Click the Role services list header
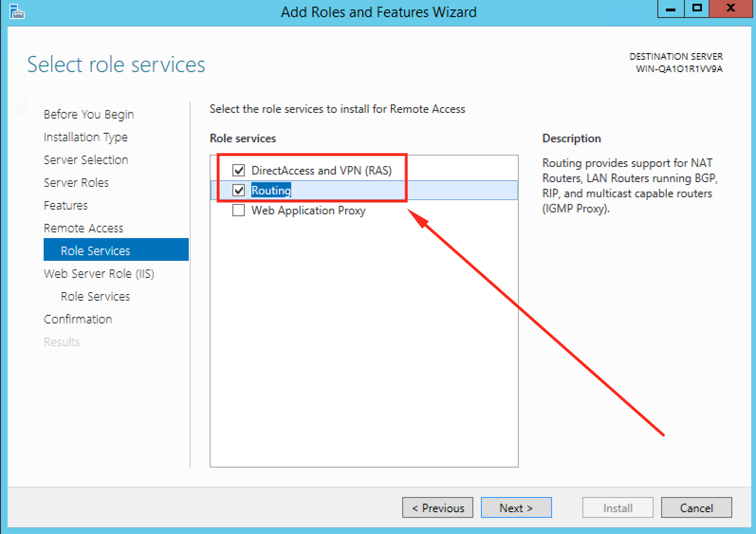This screenshot has width=756, height=534. pyautogui.click(x=243, y=138)
